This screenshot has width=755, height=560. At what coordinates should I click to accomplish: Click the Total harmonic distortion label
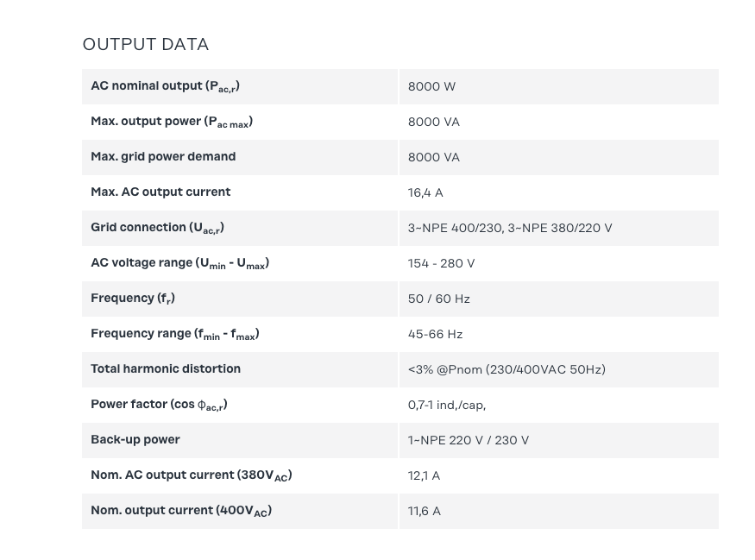click(x=166, y=369)
